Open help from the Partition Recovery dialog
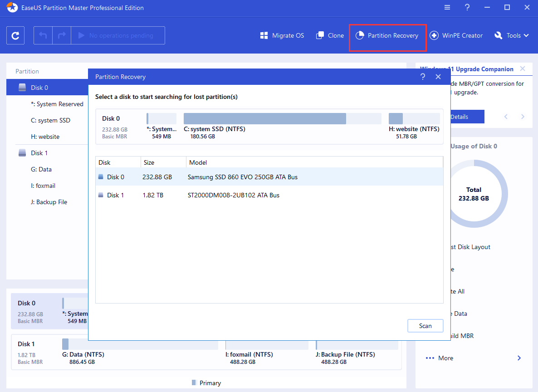The image size is (538, 392). tap(423, 77)
